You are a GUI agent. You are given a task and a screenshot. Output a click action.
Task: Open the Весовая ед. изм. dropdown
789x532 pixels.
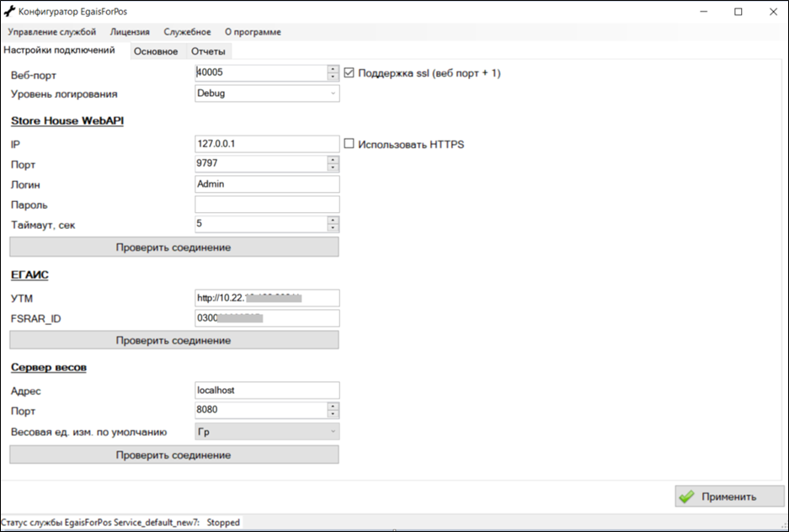(333, 432)
